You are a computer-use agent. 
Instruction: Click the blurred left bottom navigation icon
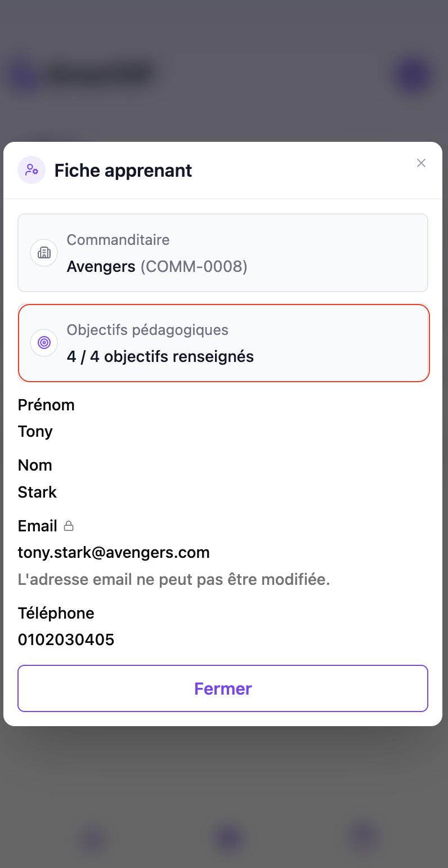tap(93, 839)
